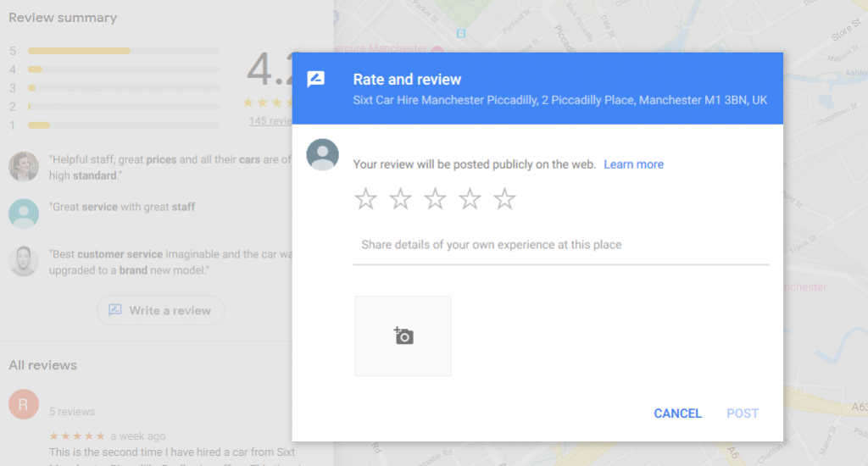
Task: Click the 'Rate and review' dialog title
Action: coord(407,80)
